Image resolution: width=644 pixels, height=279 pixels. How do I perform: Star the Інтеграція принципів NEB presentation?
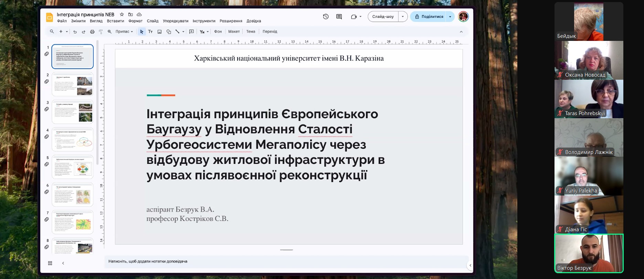click(x=122, y=14)
